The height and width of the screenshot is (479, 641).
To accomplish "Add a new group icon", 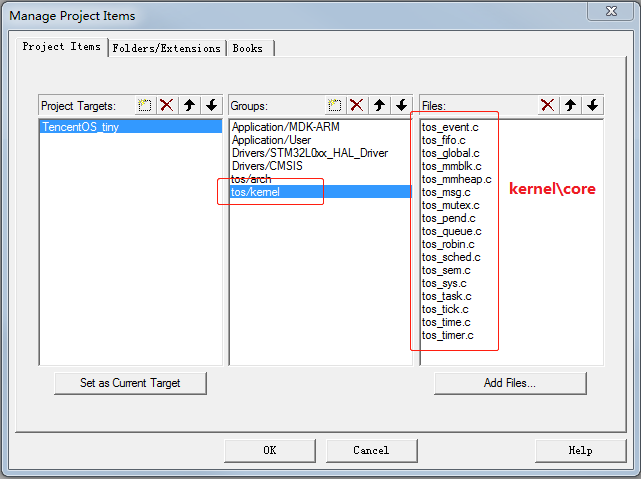I will [335, 105].
